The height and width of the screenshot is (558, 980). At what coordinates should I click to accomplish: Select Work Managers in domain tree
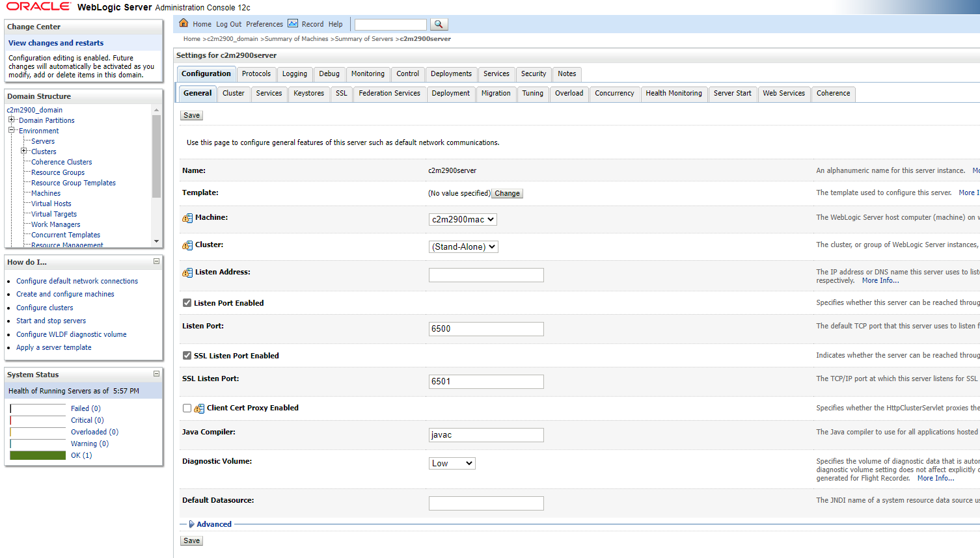(56, 224)
